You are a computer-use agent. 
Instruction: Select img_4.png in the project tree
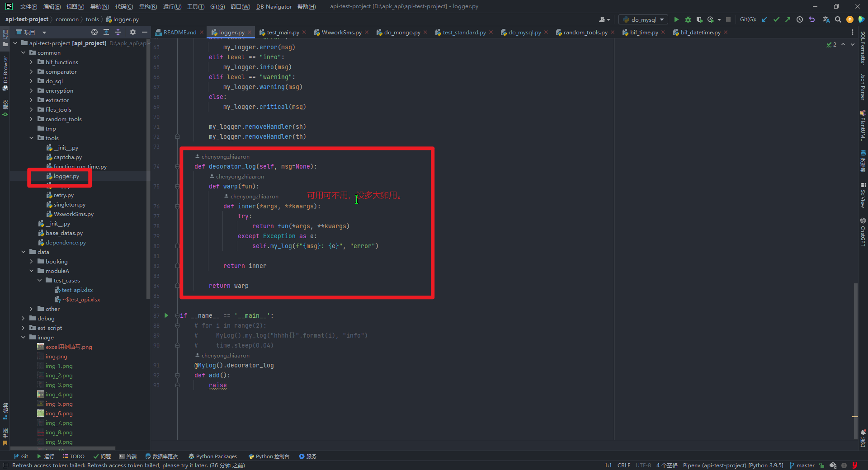click(59, 394)
